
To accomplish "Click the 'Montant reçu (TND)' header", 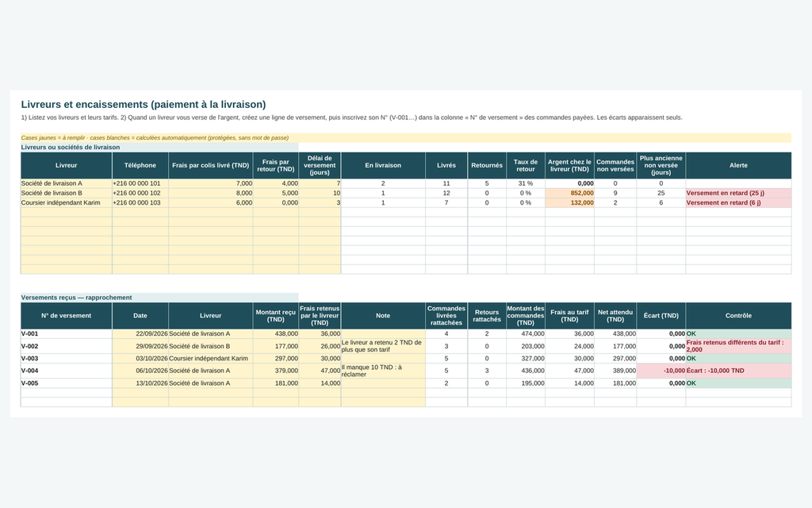I will [x=276, y=316].
